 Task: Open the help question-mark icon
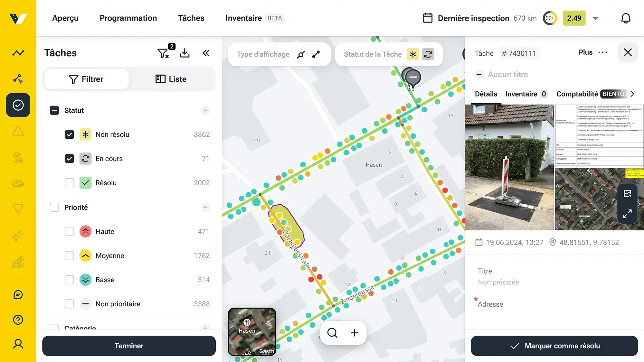pos(18,320)
